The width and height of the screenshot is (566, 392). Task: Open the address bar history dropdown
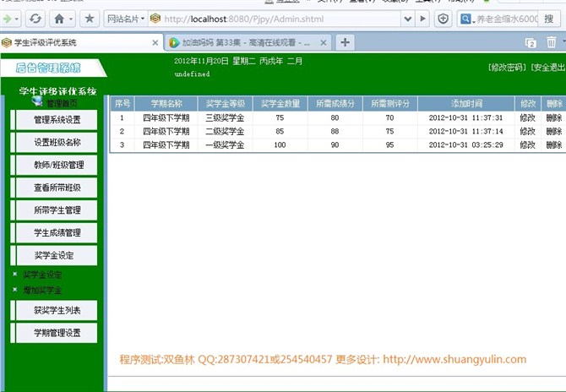(x=407, y=19)
